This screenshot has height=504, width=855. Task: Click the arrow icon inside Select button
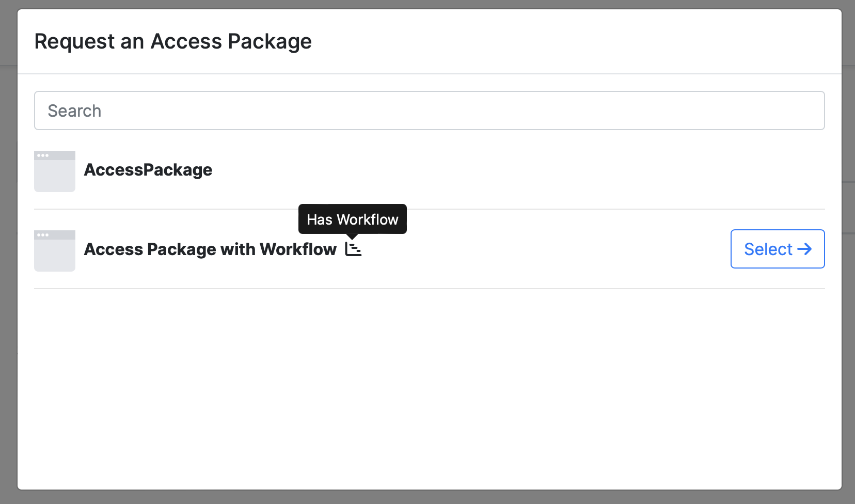[804, 249]
